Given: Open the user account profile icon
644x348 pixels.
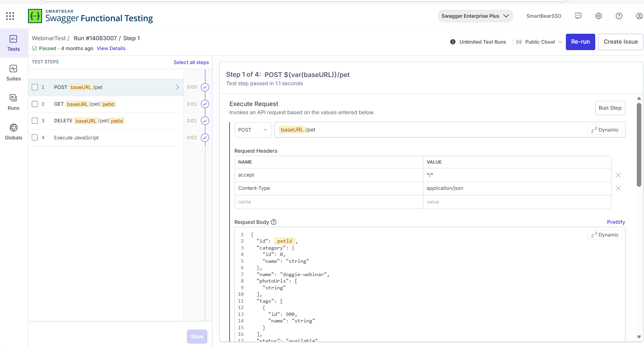Looking at the screenshot, I should click(x=639, y=16).
